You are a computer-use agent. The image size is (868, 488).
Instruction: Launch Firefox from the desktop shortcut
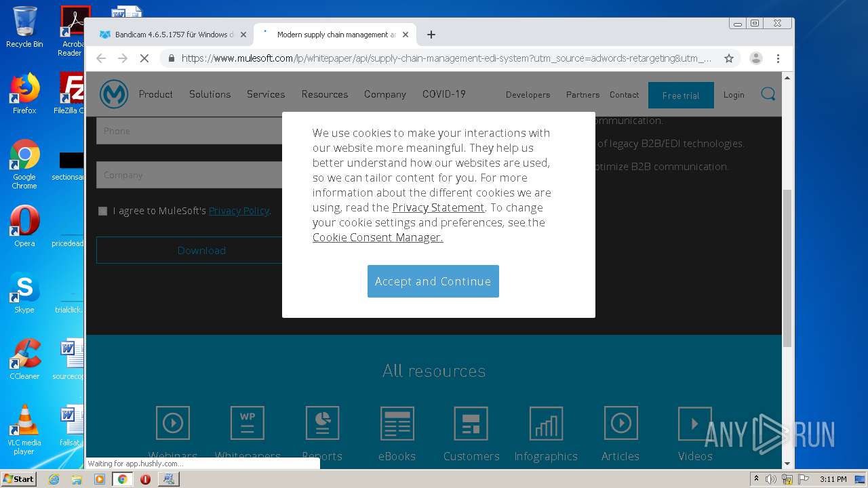(24, 94)
